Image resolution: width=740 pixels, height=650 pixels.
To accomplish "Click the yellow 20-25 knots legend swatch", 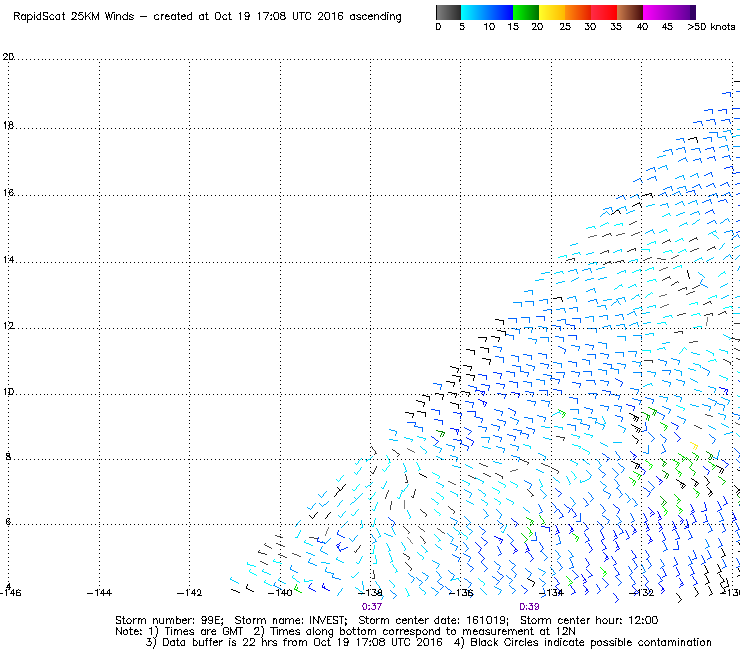I will (552, 12).
